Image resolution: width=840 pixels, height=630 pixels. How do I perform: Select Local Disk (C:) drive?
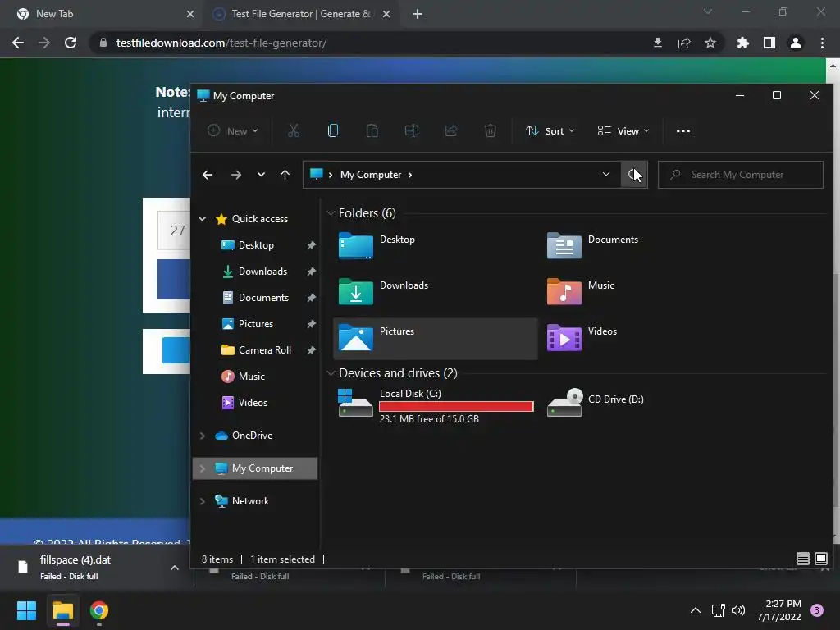pyautogui.click(x=435, y=406)
